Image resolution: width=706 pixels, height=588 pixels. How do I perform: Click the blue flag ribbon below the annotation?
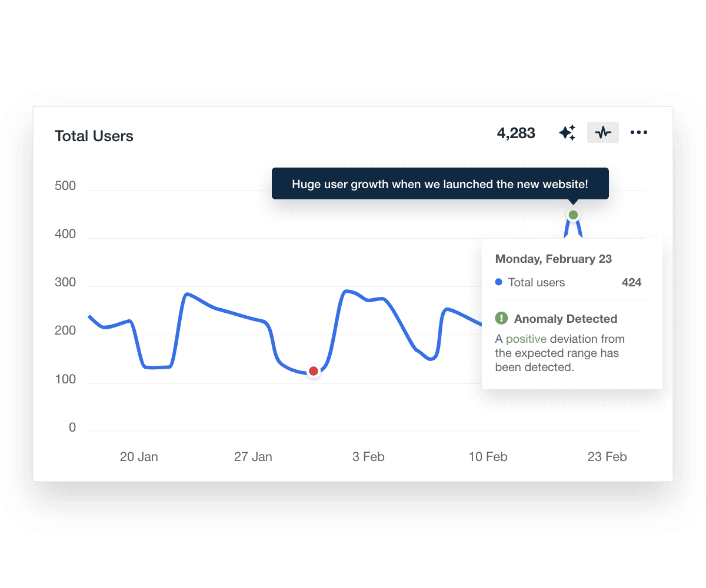[x=572, y=229]
